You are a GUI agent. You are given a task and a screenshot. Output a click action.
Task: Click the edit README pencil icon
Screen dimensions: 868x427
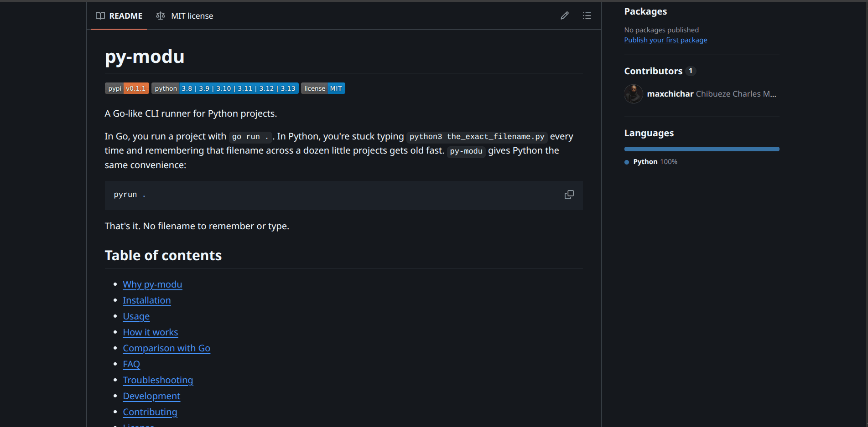[x=565, y=15]
